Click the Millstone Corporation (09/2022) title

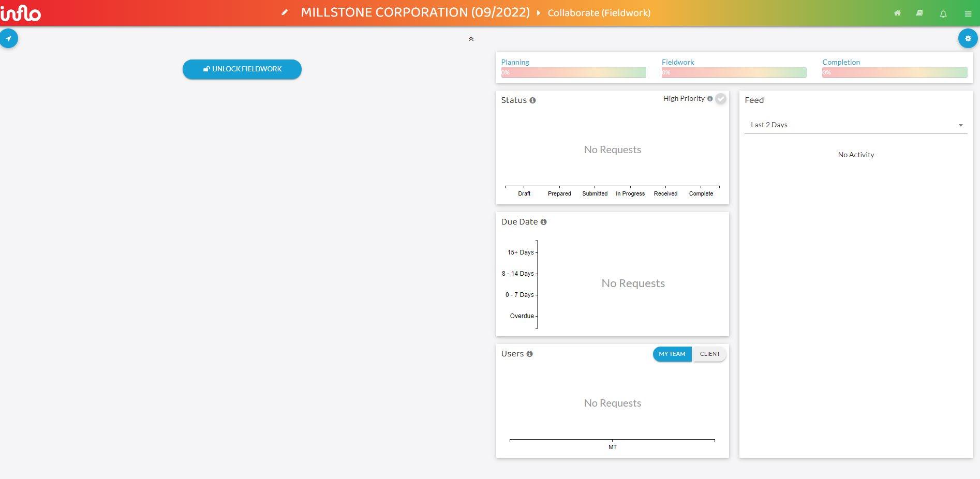415,12
